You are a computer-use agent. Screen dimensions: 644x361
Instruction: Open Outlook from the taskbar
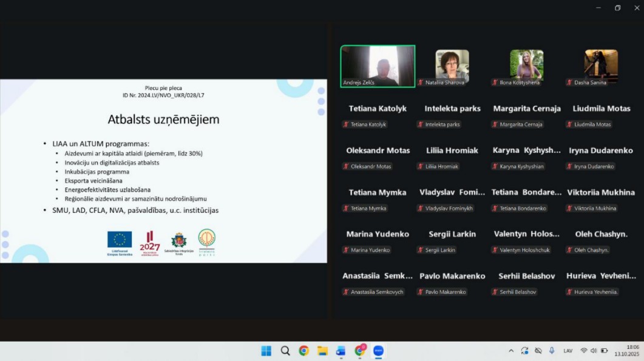[x=341, y=351]
